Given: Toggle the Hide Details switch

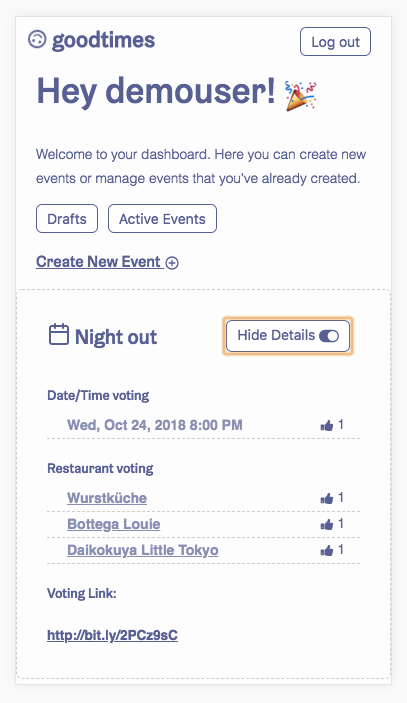Looking at the screenshot, I should [329, 336].
